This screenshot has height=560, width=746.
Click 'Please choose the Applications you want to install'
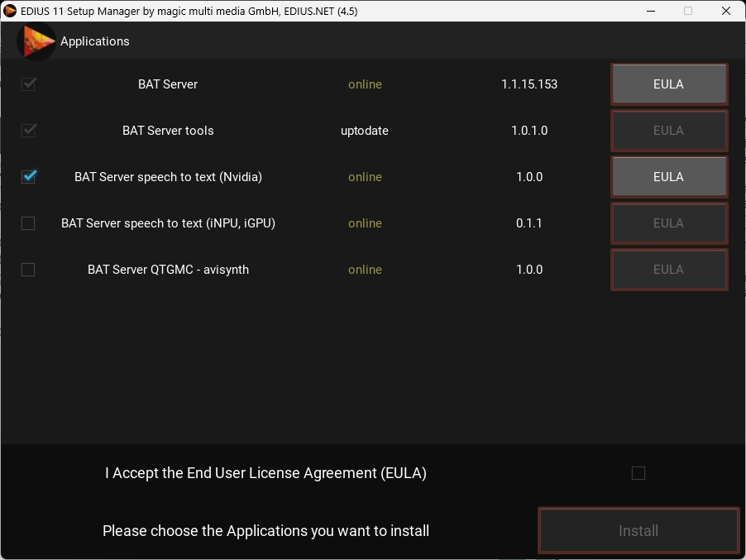(x=266, y=530)
